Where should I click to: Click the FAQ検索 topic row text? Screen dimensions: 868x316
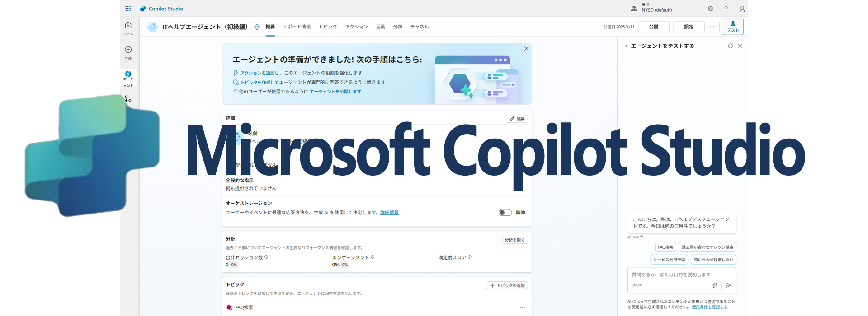(x=244, y=307)
